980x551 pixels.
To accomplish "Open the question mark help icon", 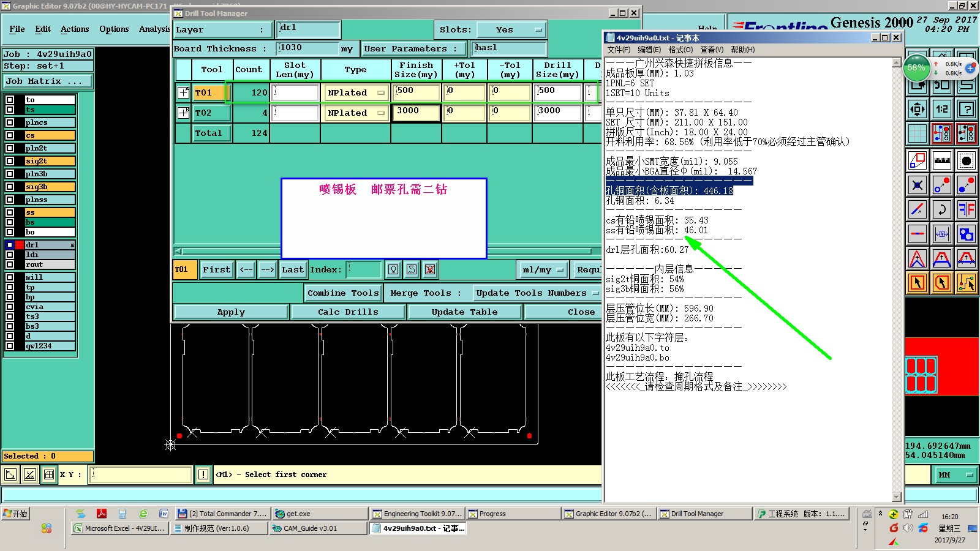I will click(x=967, y=110).
